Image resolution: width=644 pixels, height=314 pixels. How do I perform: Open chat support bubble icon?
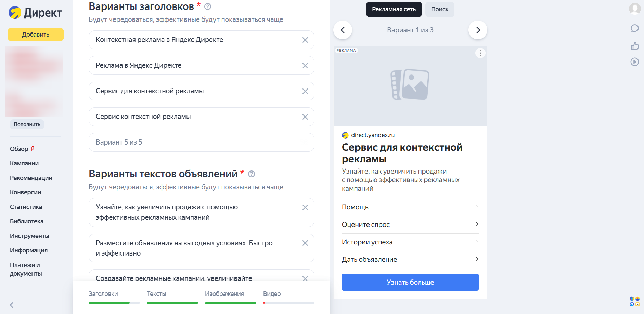coord(635,28)
